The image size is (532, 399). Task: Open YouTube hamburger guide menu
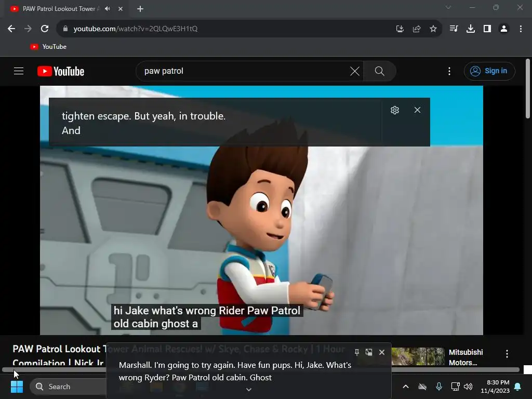pos(19,71)
